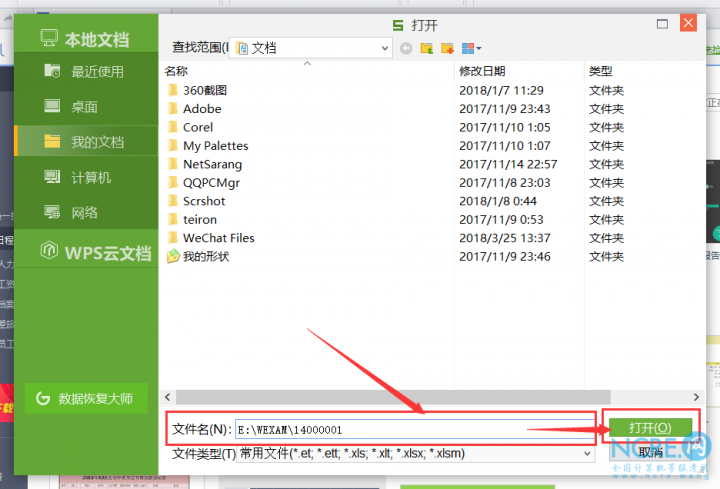Screen dimensions: 720x489
Task: Open 计算机 in the sidebar
Action: point(86,177)
